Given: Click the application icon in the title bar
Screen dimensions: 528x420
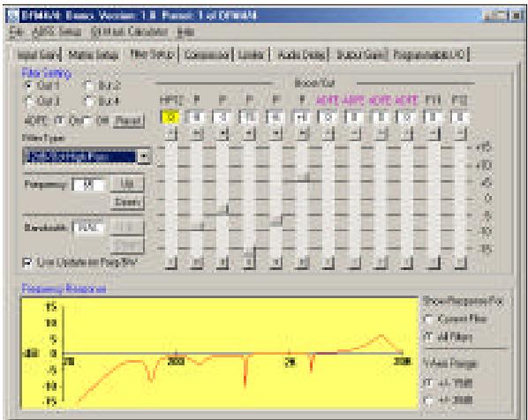Looking at the screenshot, I should click(x=12, y=16).
